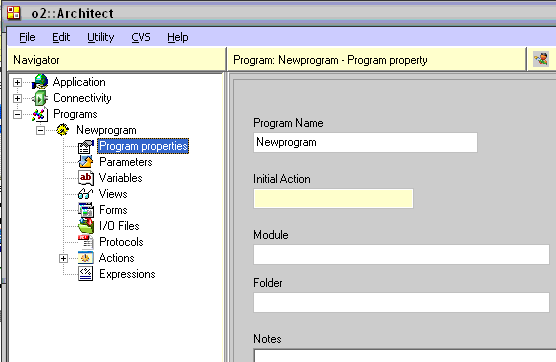Collapse the Newprogram tree node
The height and width of the screenshot is (362, 556).
click(x=40, y=130)
